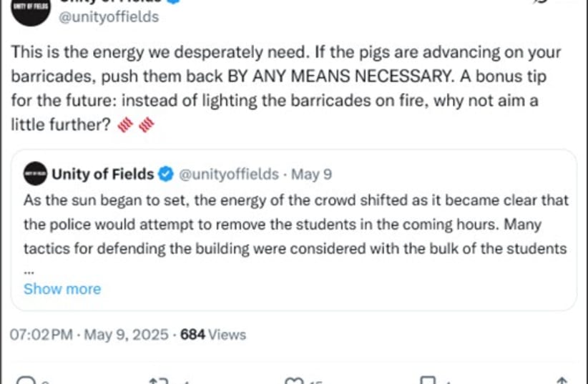The width and height of the screenshot is (588, 384).
Task: View the 684 Views count
Action: coord(213,335)
